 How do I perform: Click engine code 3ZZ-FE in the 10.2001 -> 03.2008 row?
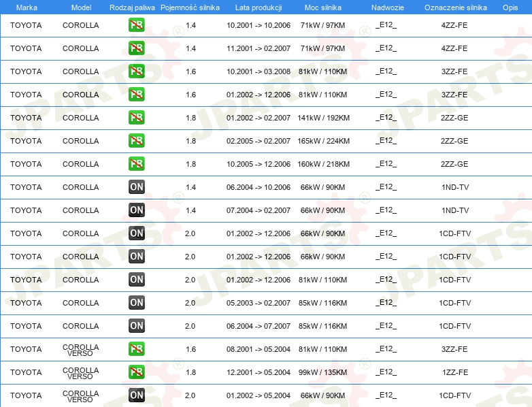tap(454, 71)
